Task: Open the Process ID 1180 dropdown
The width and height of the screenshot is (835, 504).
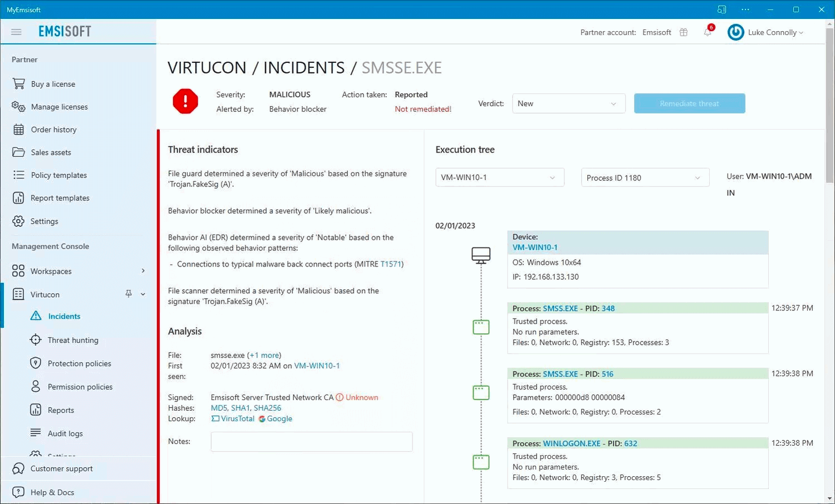Action: tap(645, 177)
